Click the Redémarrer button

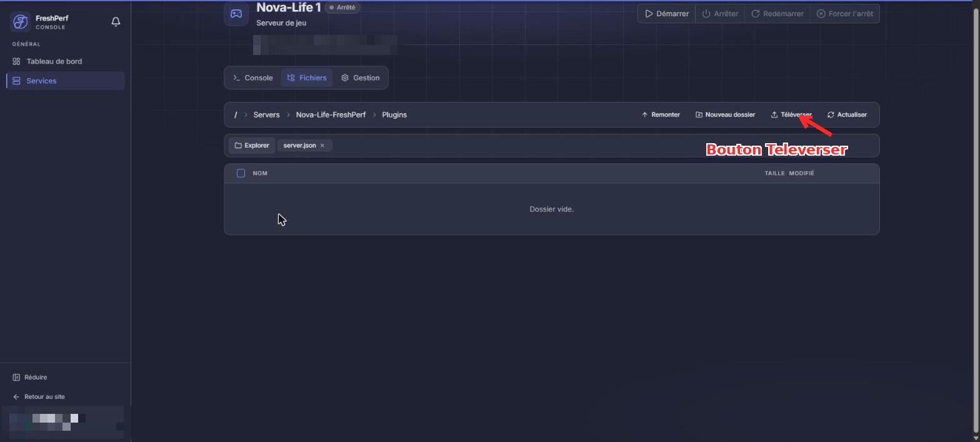777,14
